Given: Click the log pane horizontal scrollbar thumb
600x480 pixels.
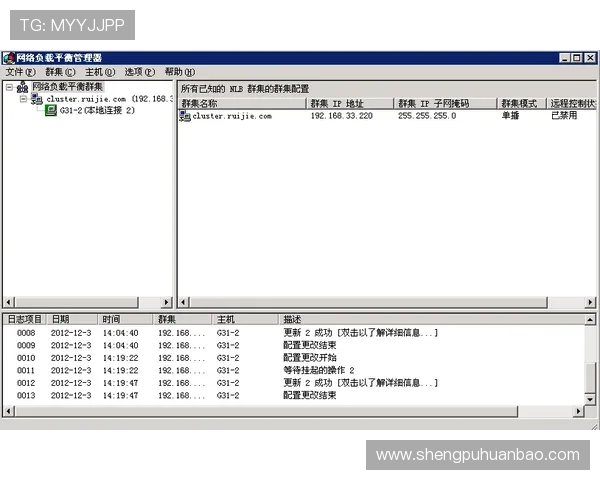Looking at the screenshot, I should [266, 411].
